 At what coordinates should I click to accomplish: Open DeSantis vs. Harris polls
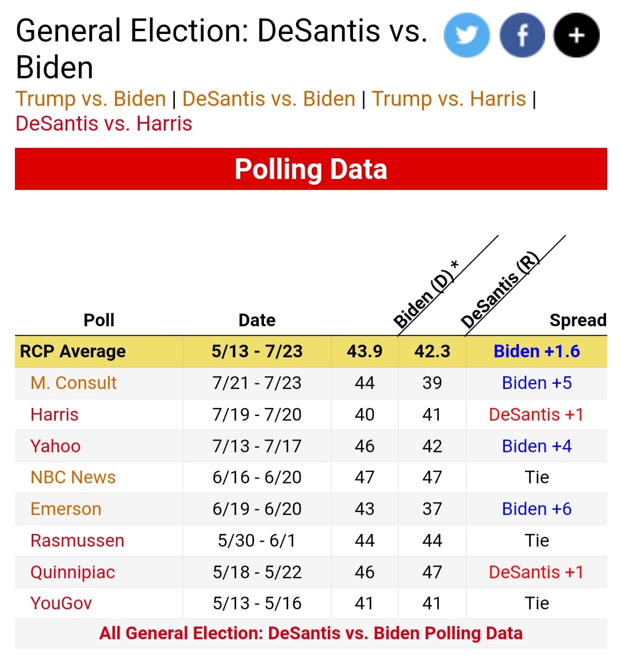tap(104, 124)
